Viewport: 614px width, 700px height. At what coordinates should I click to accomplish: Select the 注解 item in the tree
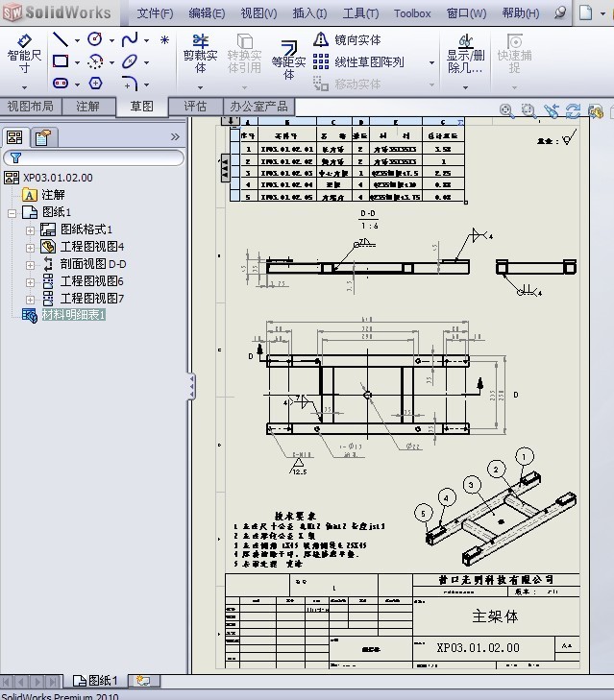[53, 195]
